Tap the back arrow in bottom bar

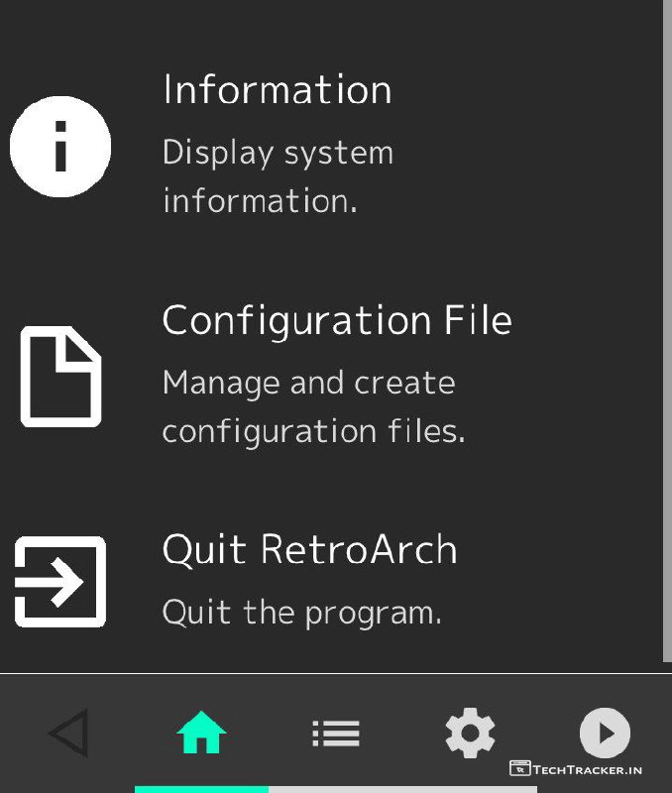[x=67, y=735]
